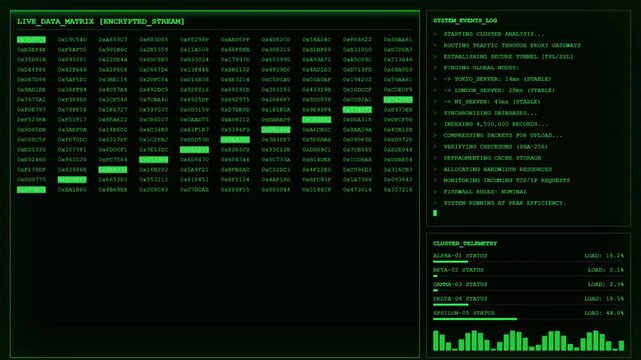The width and height of the screenshot is (641, 360).
Task: Select matrix cell 0x19C54D
Action: tap(72, 40)
